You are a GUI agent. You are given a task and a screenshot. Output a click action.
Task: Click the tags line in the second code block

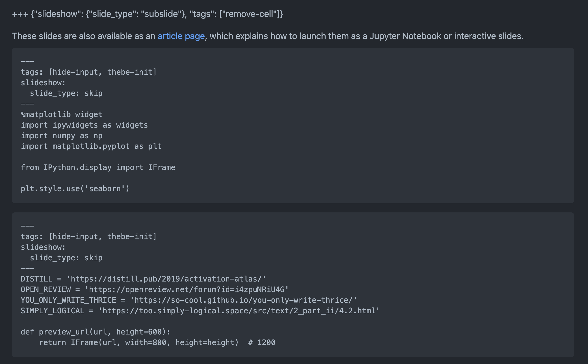tap(89, 237)
